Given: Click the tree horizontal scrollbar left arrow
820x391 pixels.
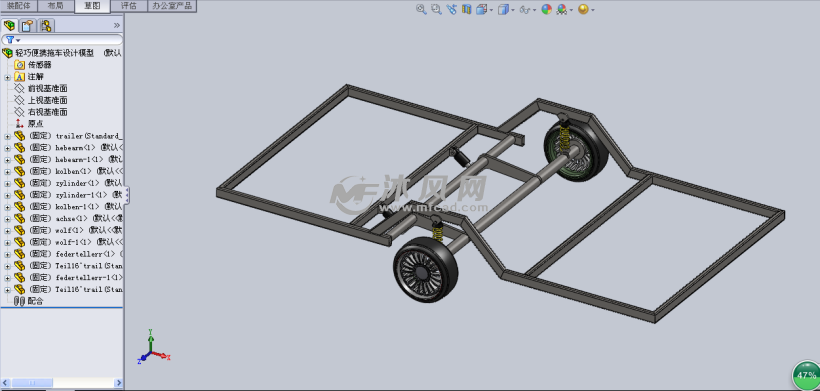Looking at the screenshot, I should [6, 383].
